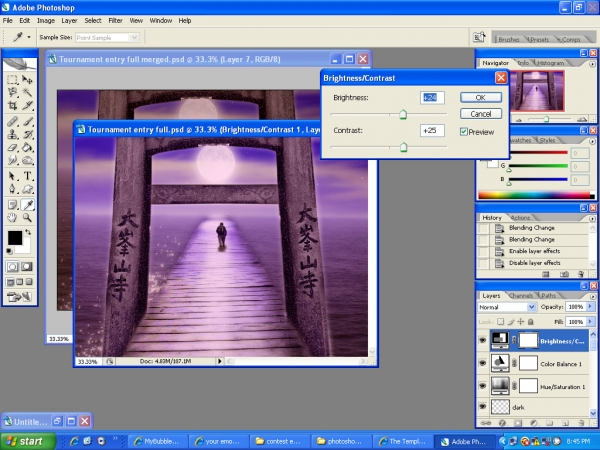Screen dimensions: 600x450
Task: Select the Path Selection arrow tool
Action: (x=12, y=176)
